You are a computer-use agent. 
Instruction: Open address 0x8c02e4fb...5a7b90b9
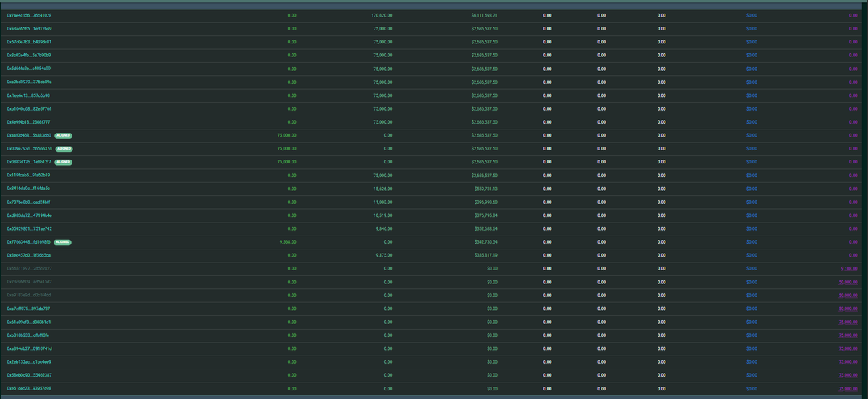[x=29, y=55]
